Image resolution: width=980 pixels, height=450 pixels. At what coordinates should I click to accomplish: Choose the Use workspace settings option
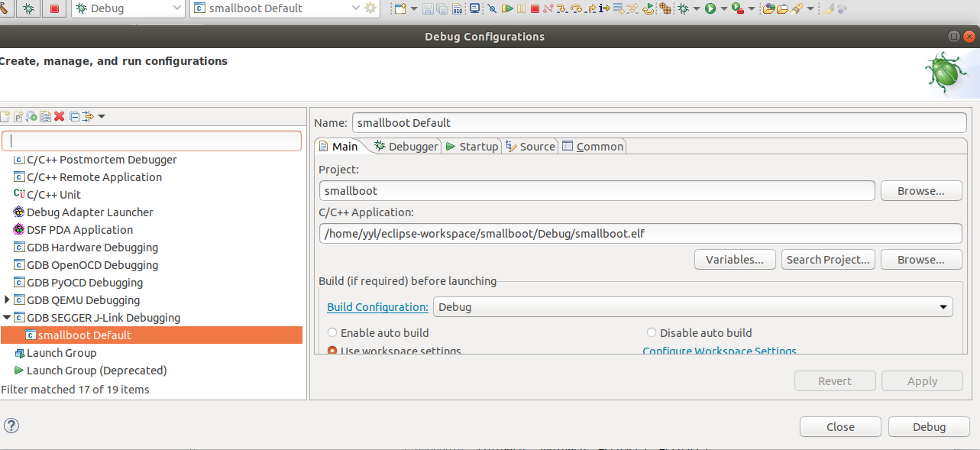[332, 351]
